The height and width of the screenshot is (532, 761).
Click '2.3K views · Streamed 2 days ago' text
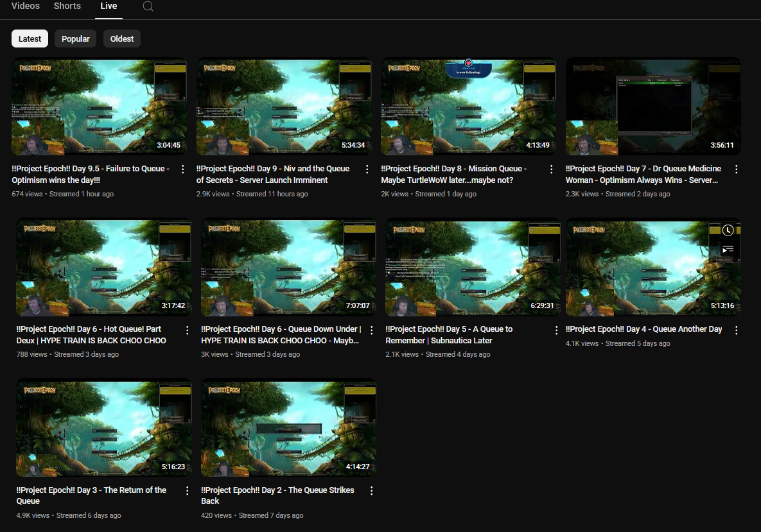click(x=618, y=194)
